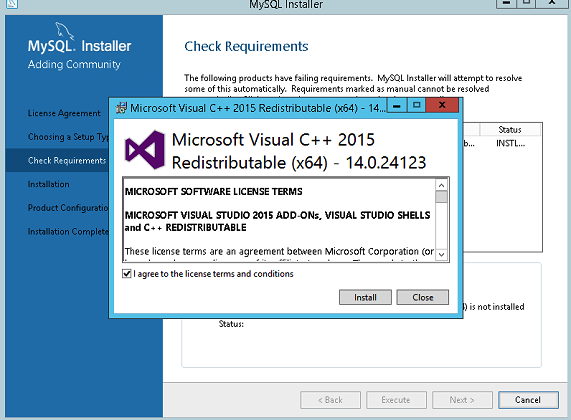This screenshot has height=420, width=571.
Task: Click MICROSOFT SOFTWARE LICENSE TERMS heading
Action: [213, 192]
